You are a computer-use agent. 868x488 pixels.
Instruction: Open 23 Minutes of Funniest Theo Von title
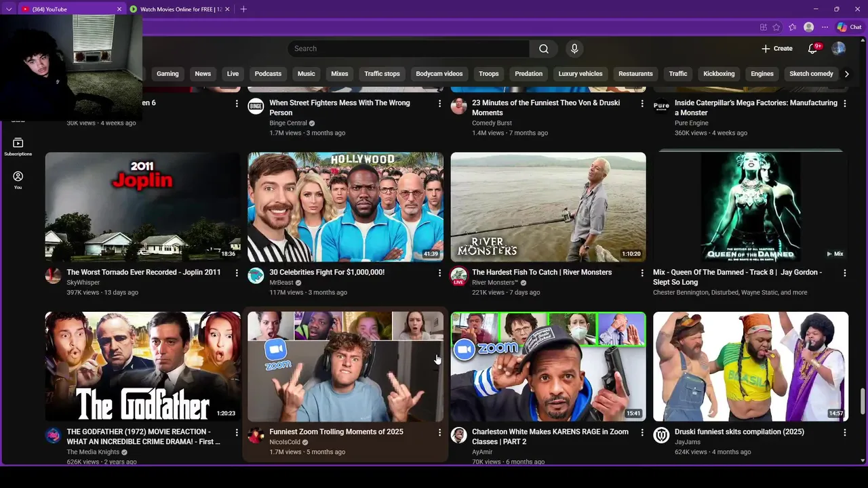pyautogui.click(x=545, y=108)
